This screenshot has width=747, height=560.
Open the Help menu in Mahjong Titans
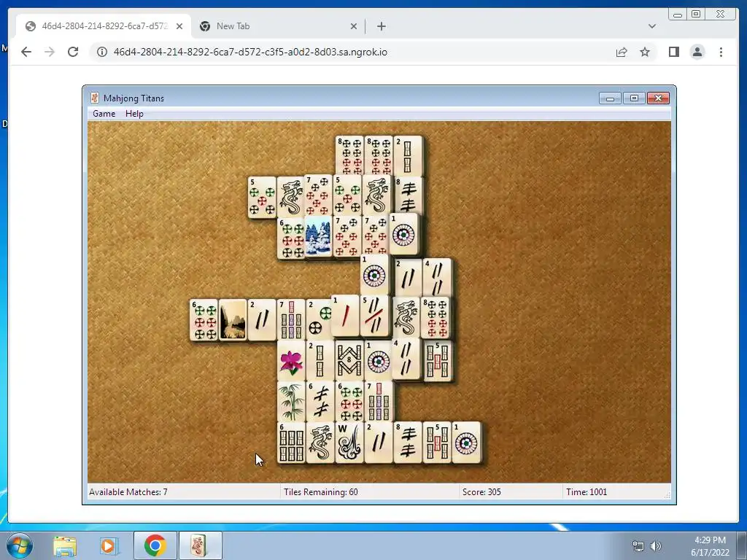(134, 114)
